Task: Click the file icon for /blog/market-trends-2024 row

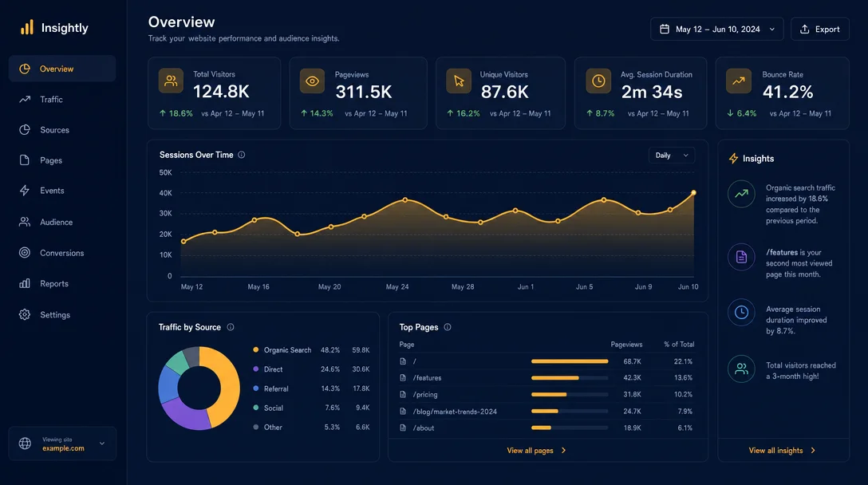Action: pos(403,412)
